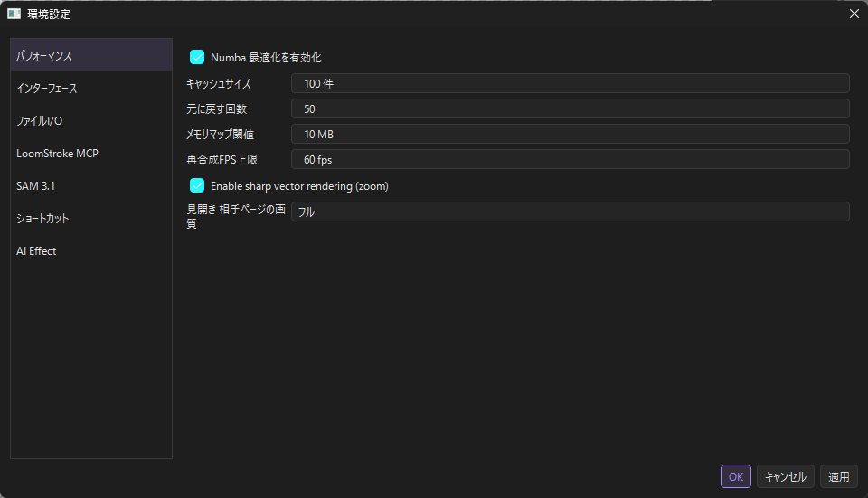Click the キャッシュサイズ field showing 100 件
Viewport: 868px width, 498px height.
(571, 83)
